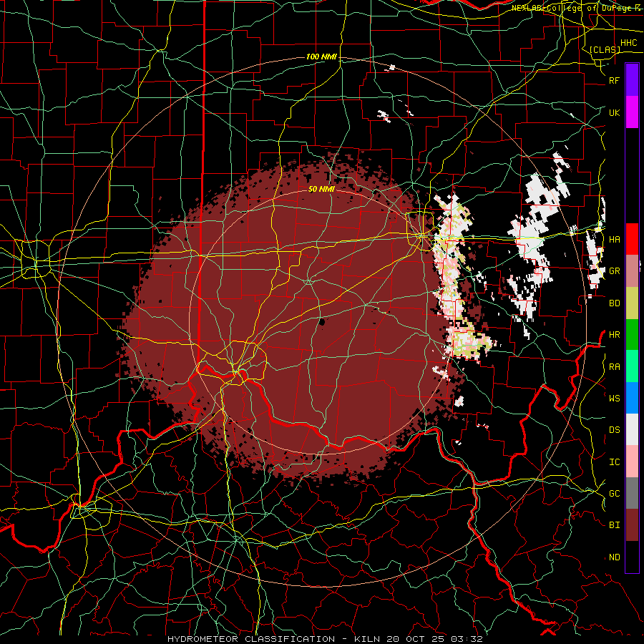Screen dimensions: 644x644
Task: Click the WS legend label
Action: (x=614, y=398)
